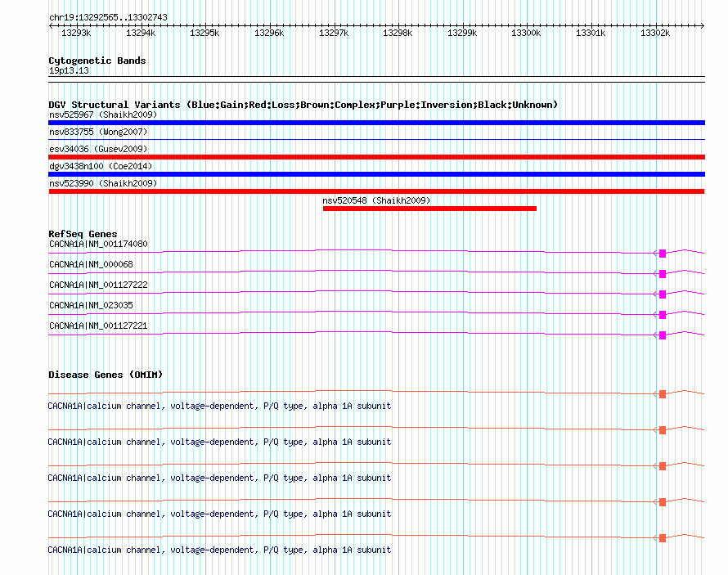Image resolution: width=728 pixels, height=575 pixels.
Task: Click the topmost orange OMIM exon box
Action: [x=663, y=394]
